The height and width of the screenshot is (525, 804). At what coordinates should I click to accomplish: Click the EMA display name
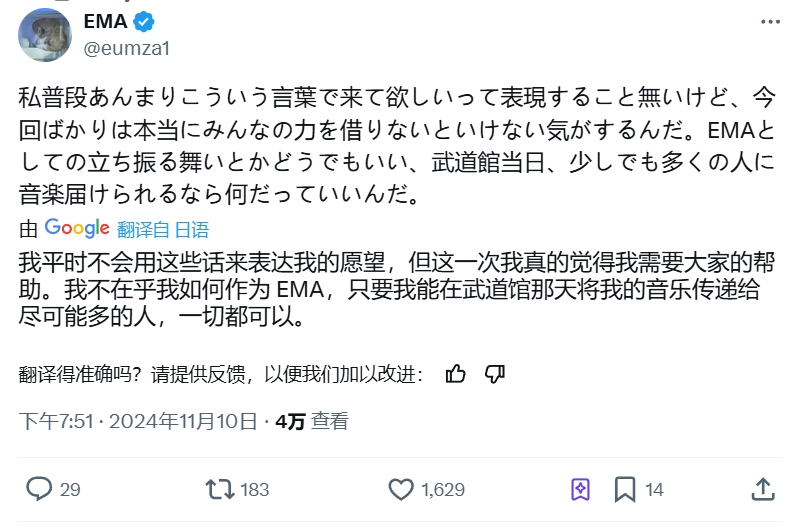pyautogui.click(x=105, y=20)
